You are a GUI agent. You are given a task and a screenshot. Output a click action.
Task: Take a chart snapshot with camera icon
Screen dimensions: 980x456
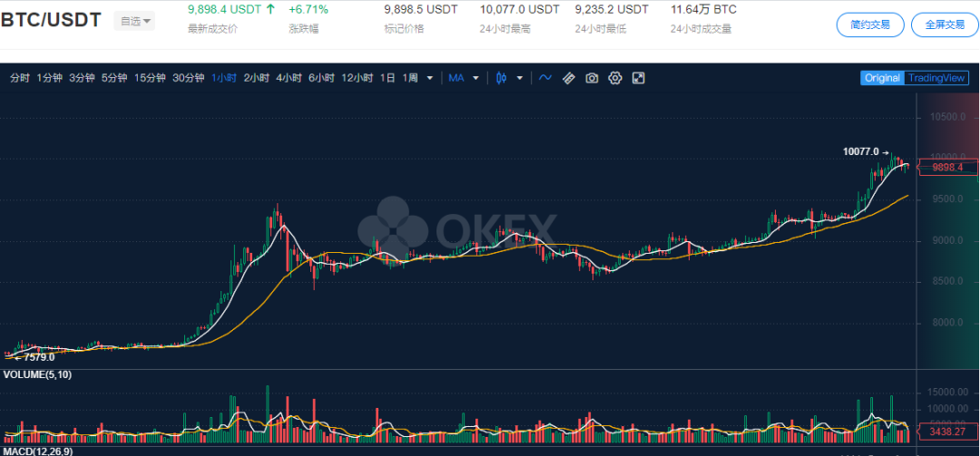pyautogui.click(x=592, y=78)
